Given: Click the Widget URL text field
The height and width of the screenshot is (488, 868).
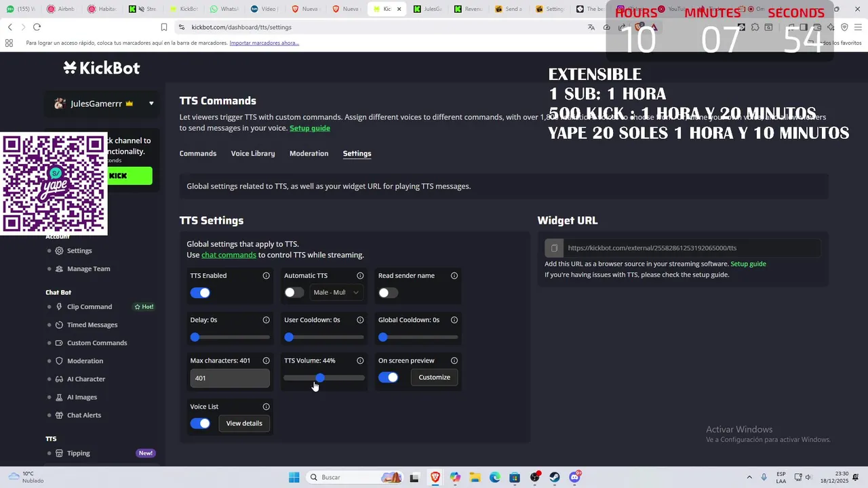Looking at the screenshot, I should click(x=692, y=248).
